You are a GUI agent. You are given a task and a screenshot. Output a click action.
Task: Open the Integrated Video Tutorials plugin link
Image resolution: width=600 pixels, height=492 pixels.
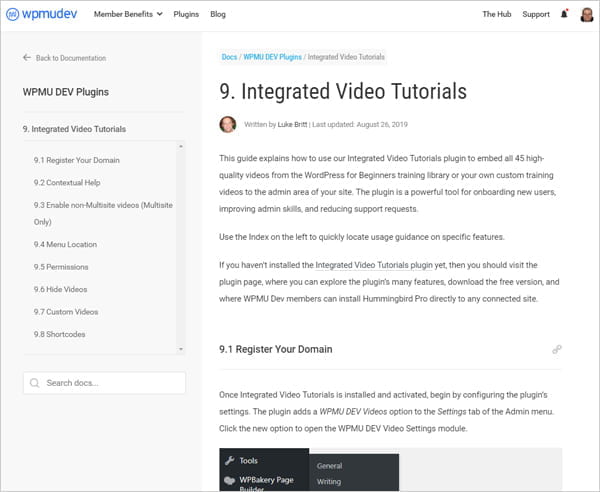(x=374, y=265)
